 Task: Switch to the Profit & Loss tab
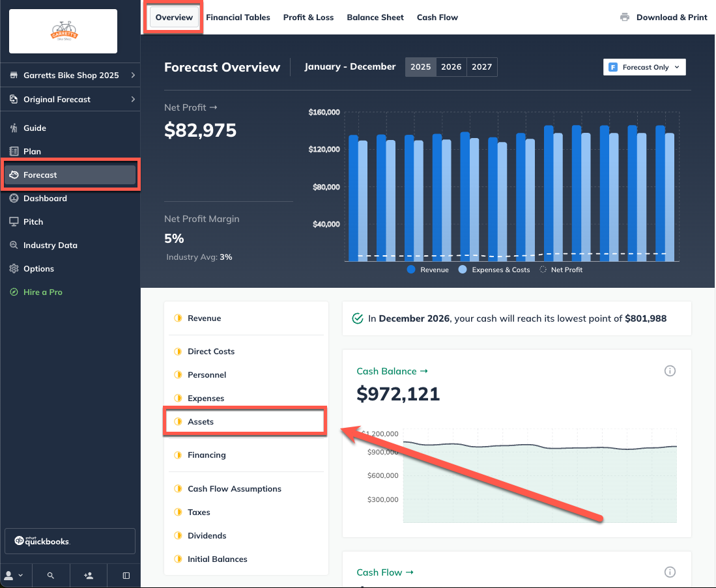[x=308, y=18]
